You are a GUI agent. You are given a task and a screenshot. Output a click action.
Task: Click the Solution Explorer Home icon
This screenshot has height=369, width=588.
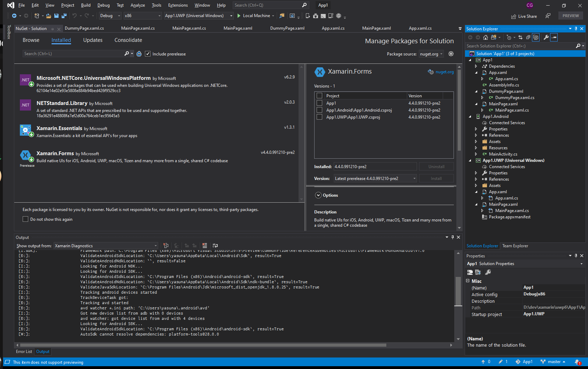coord(486,37)
